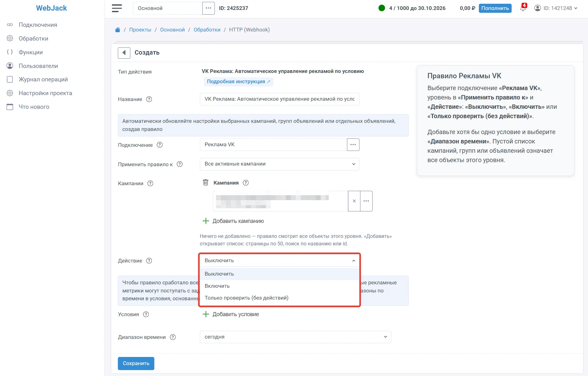
Task: Show help for Условия label
Action: 146,314
